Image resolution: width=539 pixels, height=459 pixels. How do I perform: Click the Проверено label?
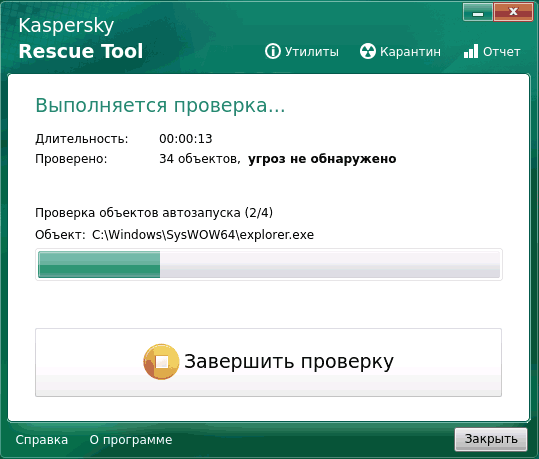point(71,159)
